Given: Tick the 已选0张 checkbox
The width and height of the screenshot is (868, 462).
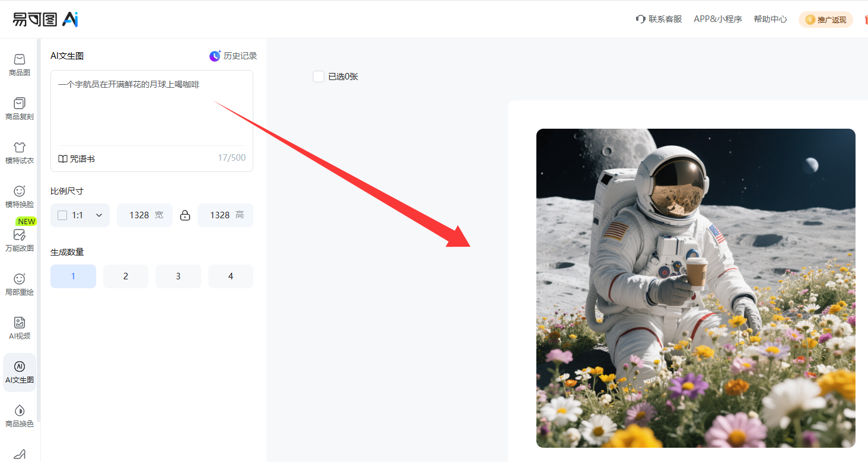Looking at the screenshot, I should click(319, 77).
